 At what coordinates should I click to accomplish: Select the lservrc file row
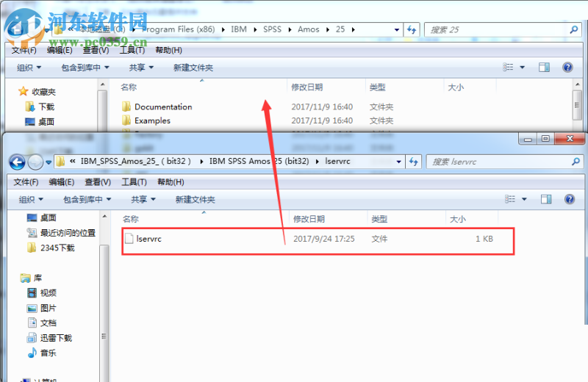click(x=318, y=239)
